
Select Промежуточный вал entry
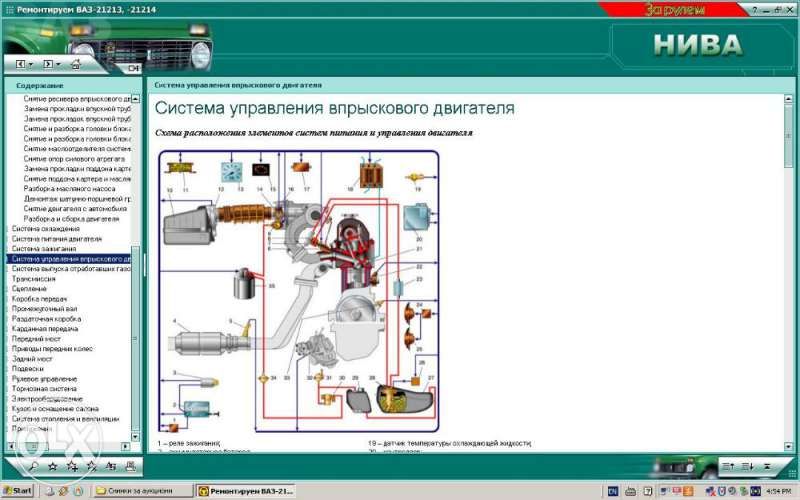(44, 309)
